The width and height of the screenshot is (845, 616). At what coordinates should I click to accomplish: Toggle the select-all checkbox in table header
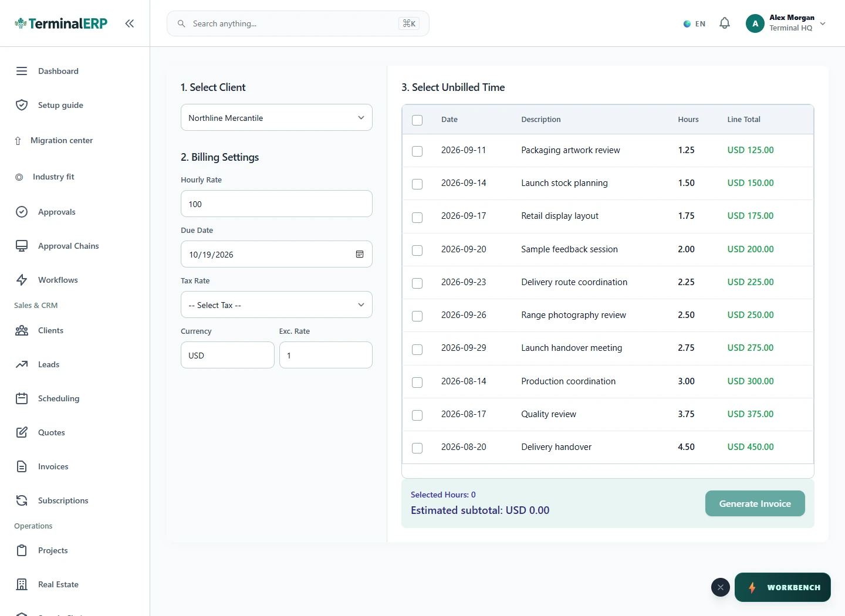(x=417, y=120)
